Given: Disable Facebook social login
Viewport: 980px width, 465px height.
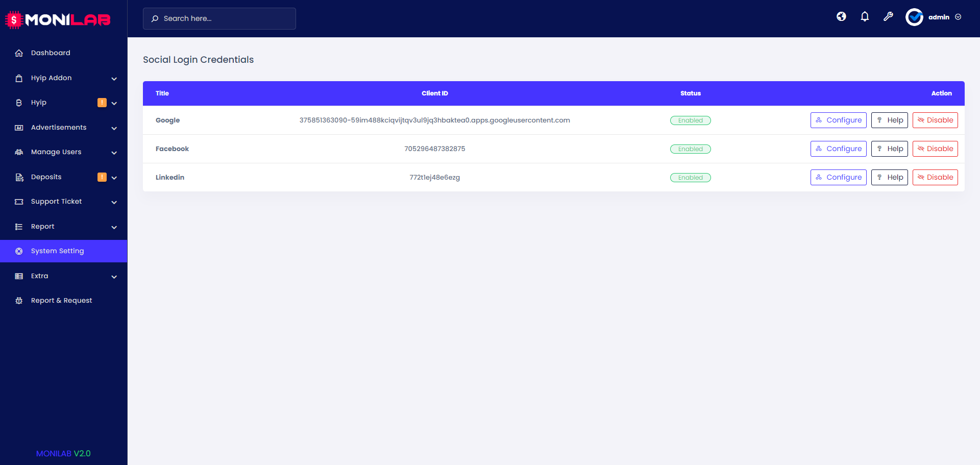Looking at the screenshot, I should point(935,149).
